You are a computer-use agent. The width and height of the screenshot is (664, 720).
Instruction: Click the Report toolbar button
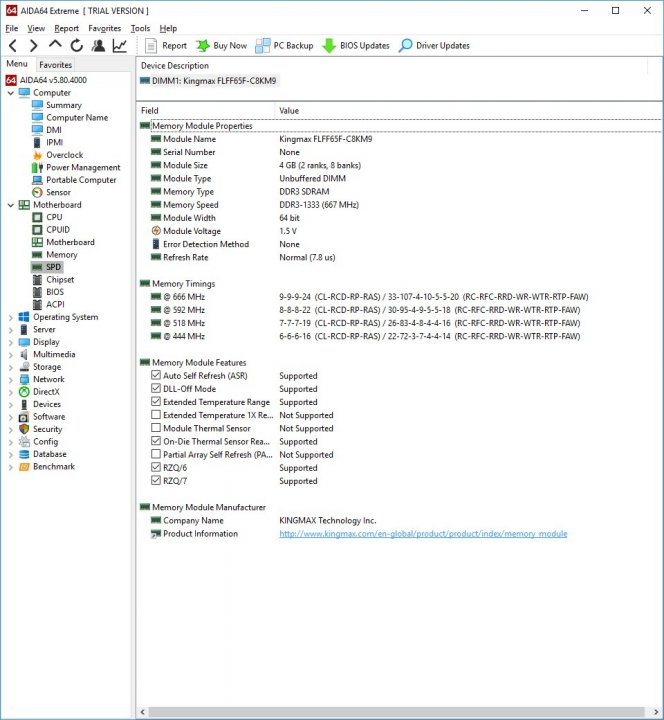[166, 45]
